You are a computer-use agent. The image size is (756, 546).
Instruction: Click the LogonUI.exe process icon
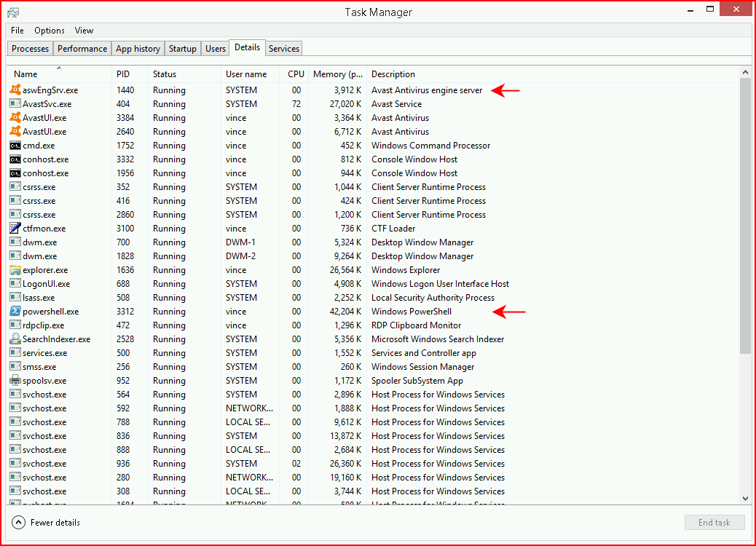coord(15,284)
